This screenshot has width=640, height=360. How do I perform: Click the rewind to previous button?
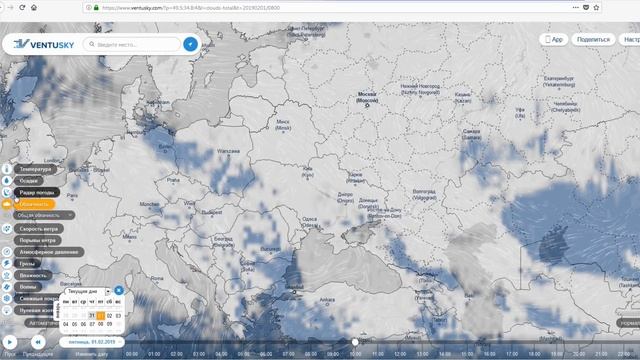tap(38, 342)
